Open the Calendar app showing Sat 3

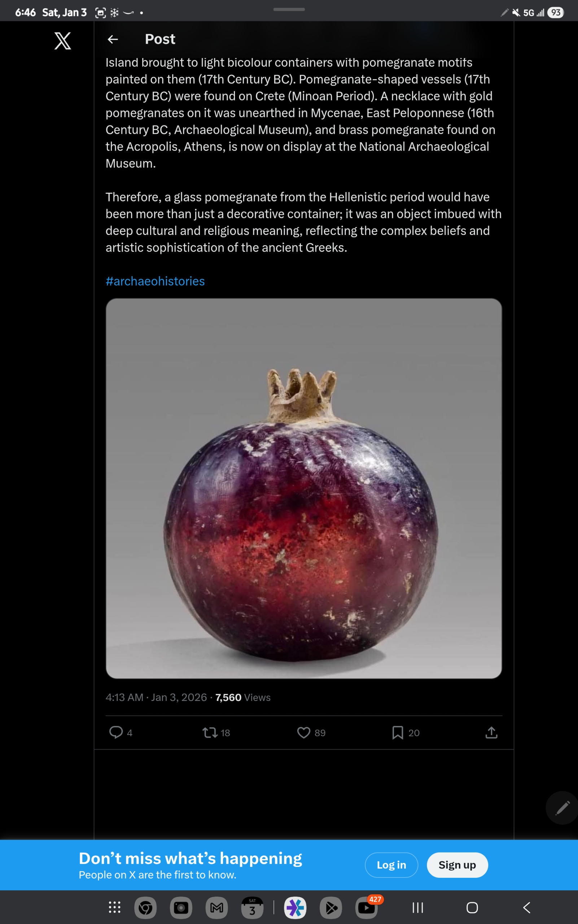(x=252, y=908)
